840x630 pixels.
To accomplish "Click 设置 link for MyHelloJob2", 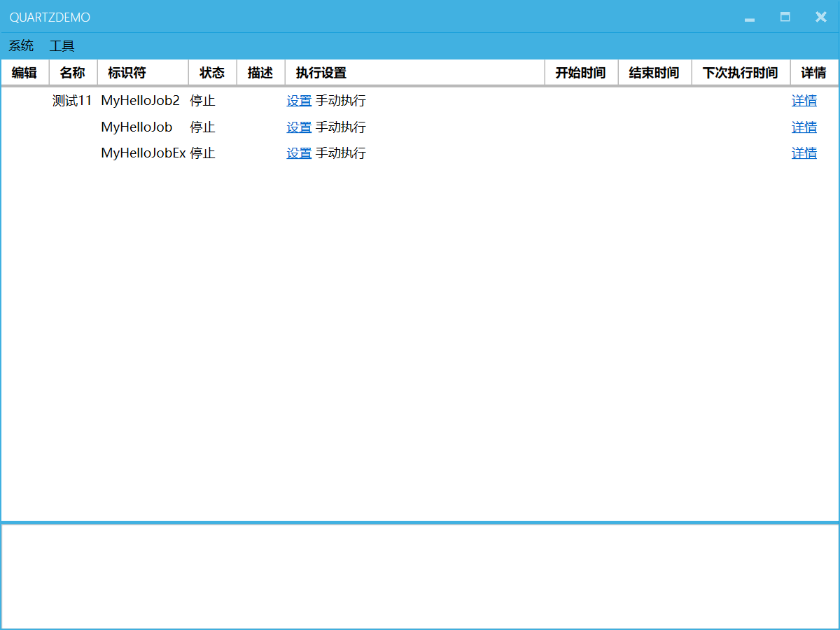I will [299, 101].
